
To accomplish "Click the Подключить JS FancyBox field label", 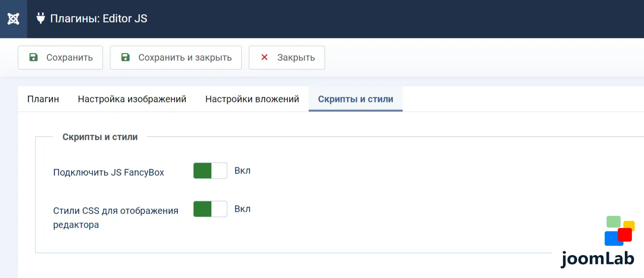I will [x=109, y=172].
